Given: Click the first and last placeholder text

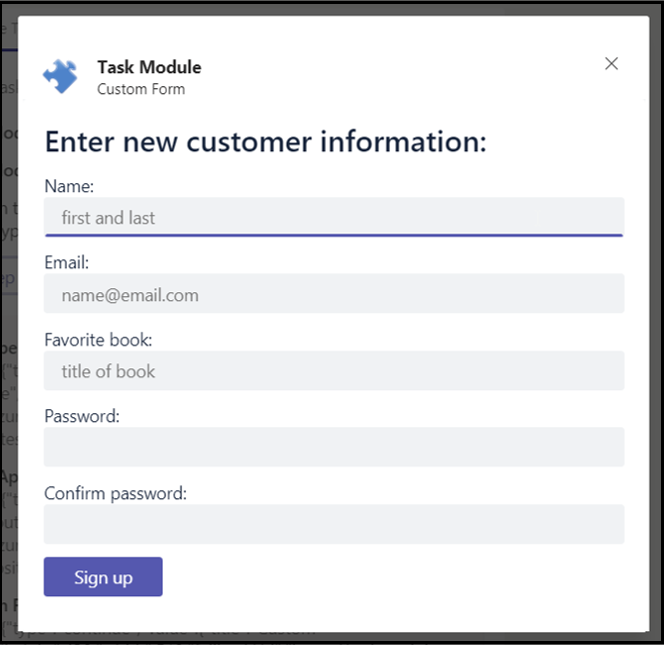Looking at the screenshot, I should pos(108,218).
